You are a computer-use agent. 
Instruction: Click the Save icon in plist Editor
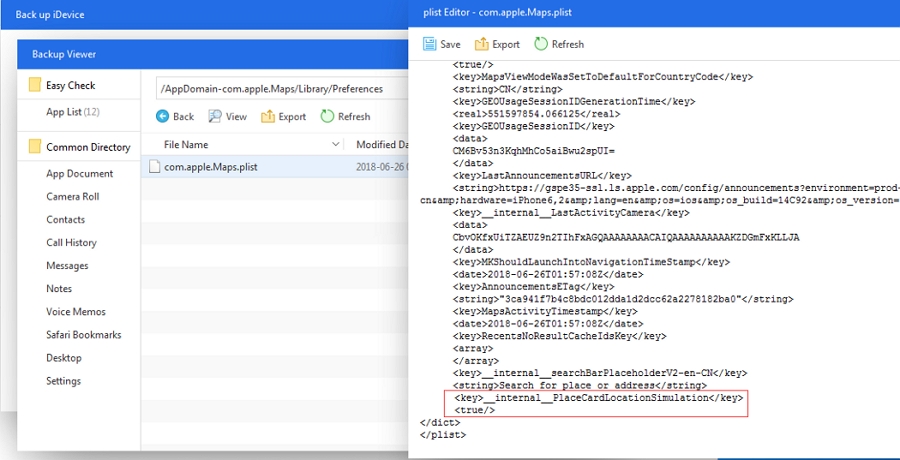[429, 44]
